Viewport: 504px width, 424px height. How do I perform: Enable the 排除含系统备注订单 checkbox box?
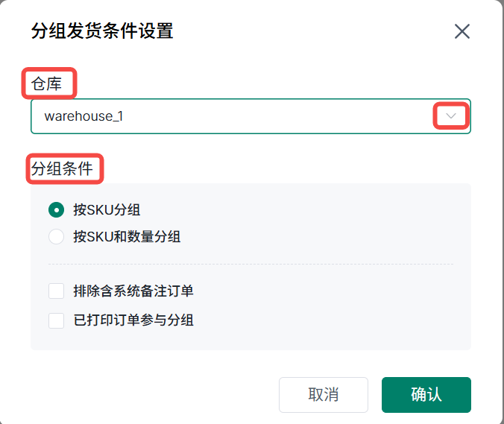pos(56,291)
